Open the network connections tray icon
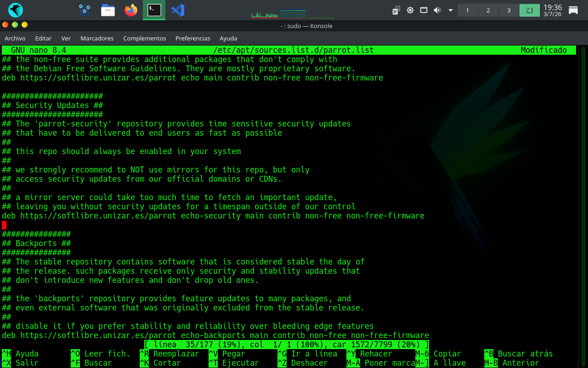588x368 pixels. tap(424, 10)
